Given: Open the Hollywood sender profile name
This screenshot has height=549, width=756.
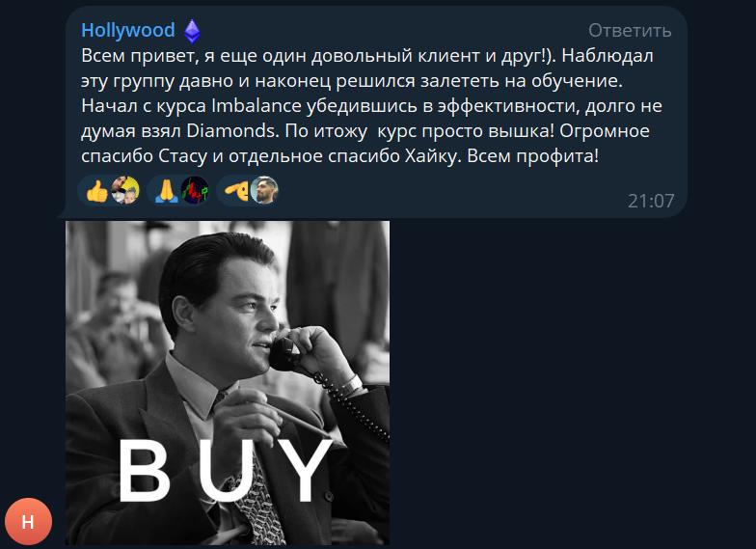Looking at the screenshot, I should (127, 31).
